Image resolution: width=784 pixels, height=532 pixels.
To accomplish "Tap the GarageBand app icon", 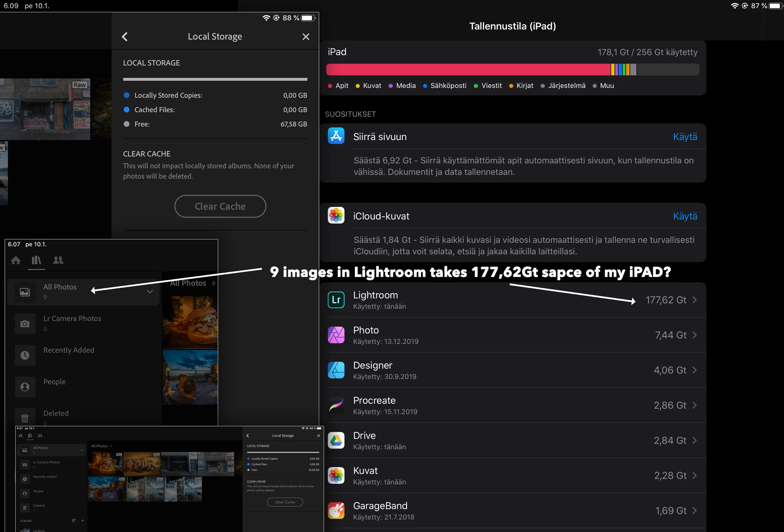I will coord(336,511).
